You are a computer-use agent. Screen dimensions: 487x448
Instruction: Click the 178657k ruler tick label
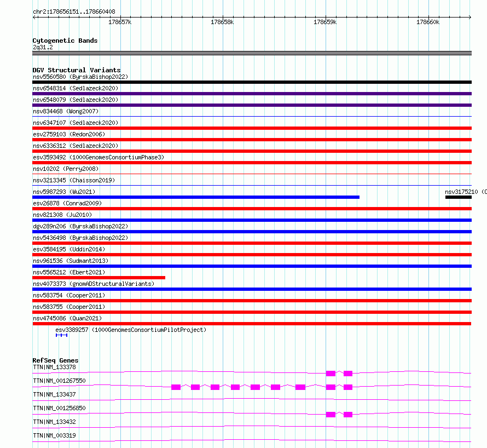pyautogui.click(x=120, y=22)
